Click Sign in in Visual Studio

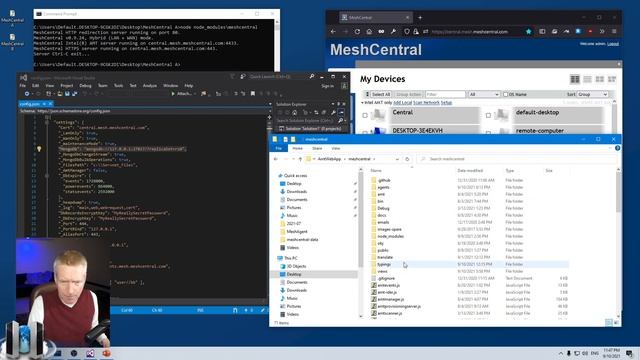[327, 86]
